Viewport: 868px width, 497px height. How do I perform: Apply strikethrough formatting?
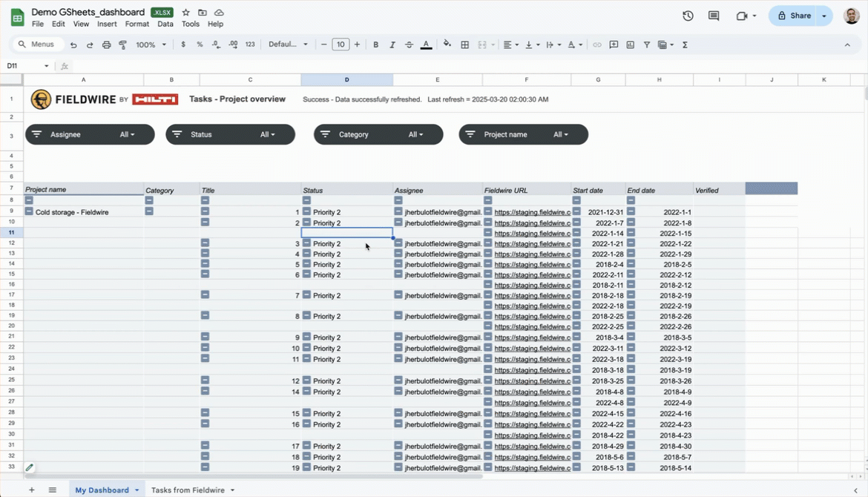(409, 45)
